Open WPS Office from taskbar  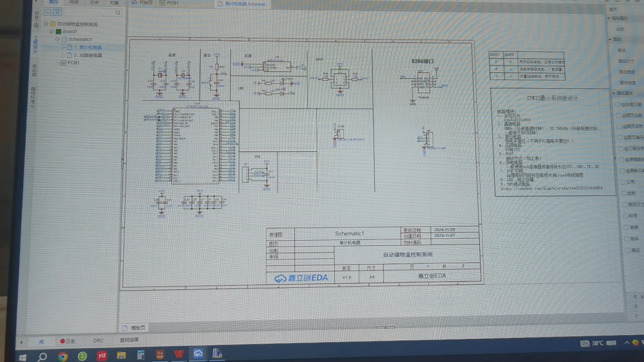pos(179,354)
